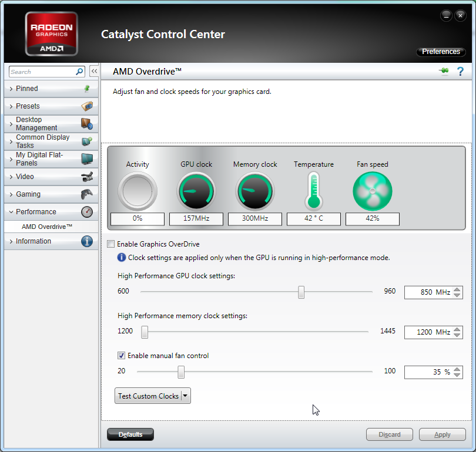Close the Catalyst Control Center window
The height and width of the screenshot is (452, 476).
pos(460,15)
